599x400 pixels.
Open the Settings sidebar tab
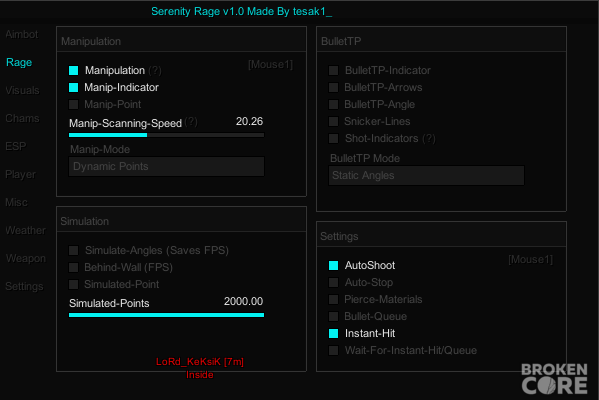pos(24,287)
